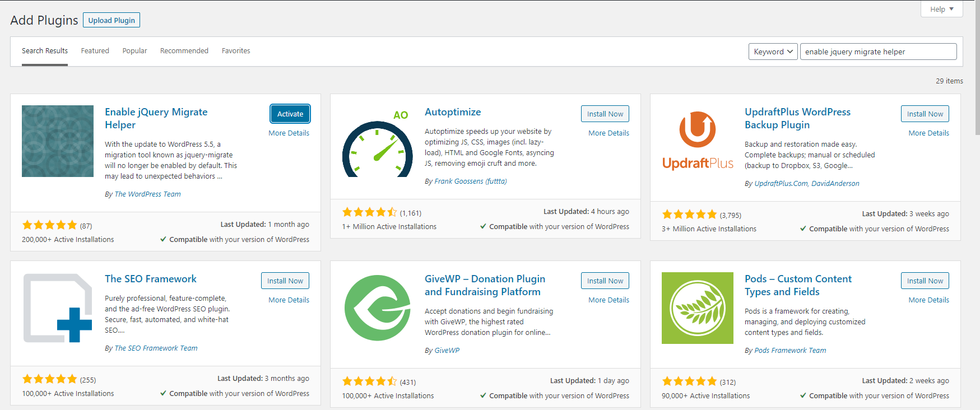This screenshot has width=980, height=410.
Task: Expand the Help dropdown panel
Action: click(x=941, y=9)
